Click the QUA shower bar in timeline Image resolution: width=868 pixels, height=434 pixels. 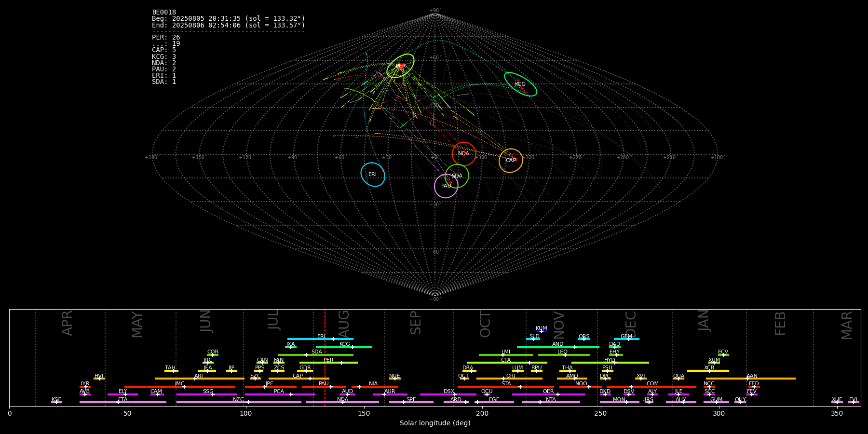click(x=678, y=379)
